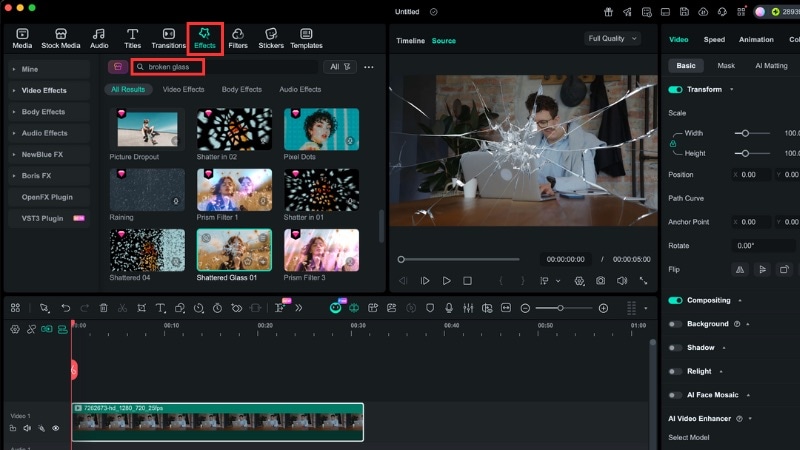
Task: Toggle the scale aspect ratio lock
Action: (x=673, y=144)
